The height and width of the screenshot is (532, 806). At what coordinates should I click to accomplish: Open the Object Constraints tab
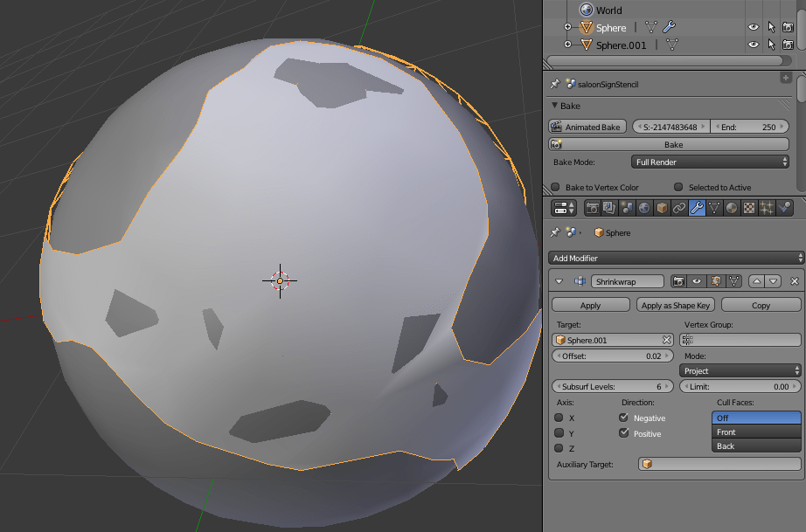[x=677, y=207]
